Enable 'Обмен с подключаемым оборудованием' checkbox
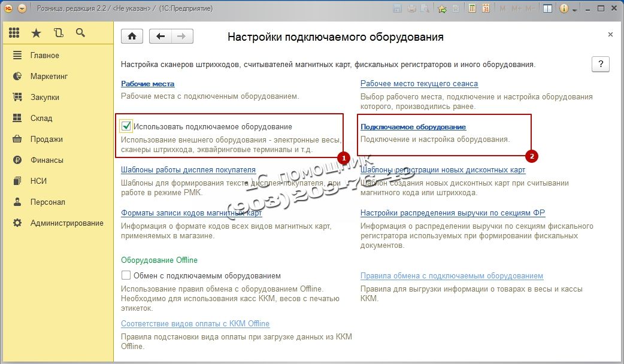624x364 pixels. (x=126, y=276)
